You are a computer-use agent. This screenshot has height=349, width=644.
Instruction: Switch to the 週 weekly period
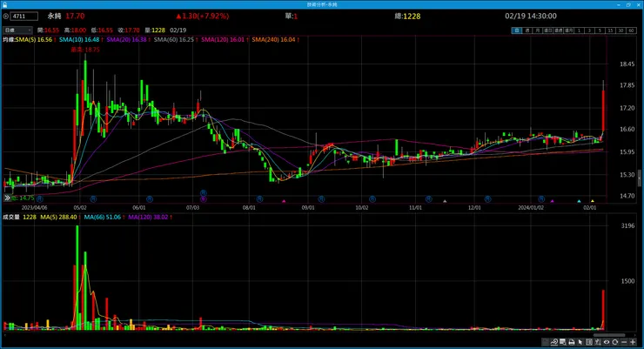pyautogui.click(x=527, y=30)
